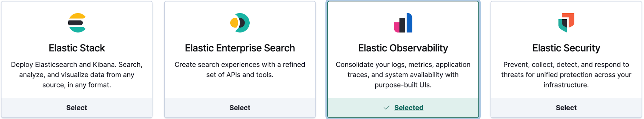The width and height of the screenshot is (644, 119).
Task: Click the Elastic Enterprise Search logo icon
Action: pyautogui.click(x=240, y=23)
